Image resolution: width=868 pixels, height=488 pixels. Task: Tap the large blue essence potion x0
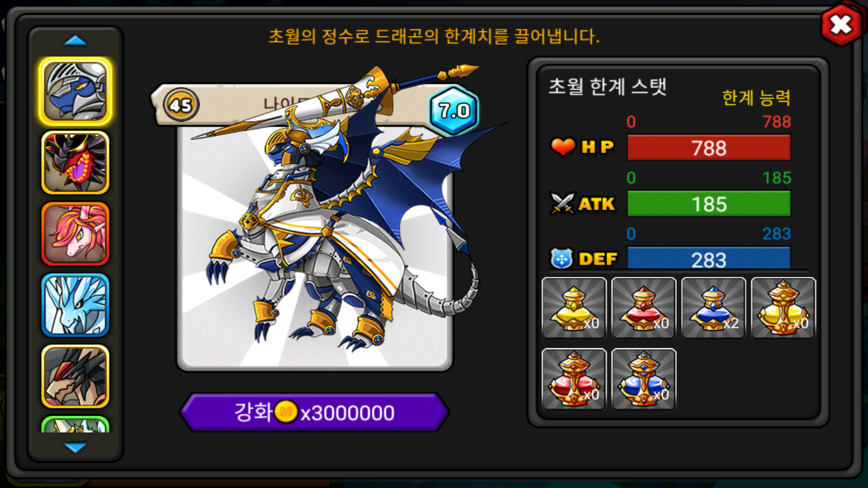click(644, 379)
